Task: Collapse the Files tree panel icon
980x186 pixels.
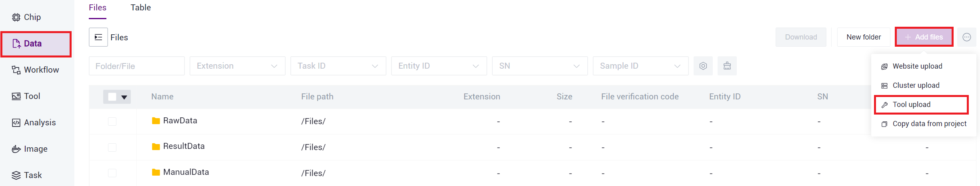Action: click(x=98, y=37)
